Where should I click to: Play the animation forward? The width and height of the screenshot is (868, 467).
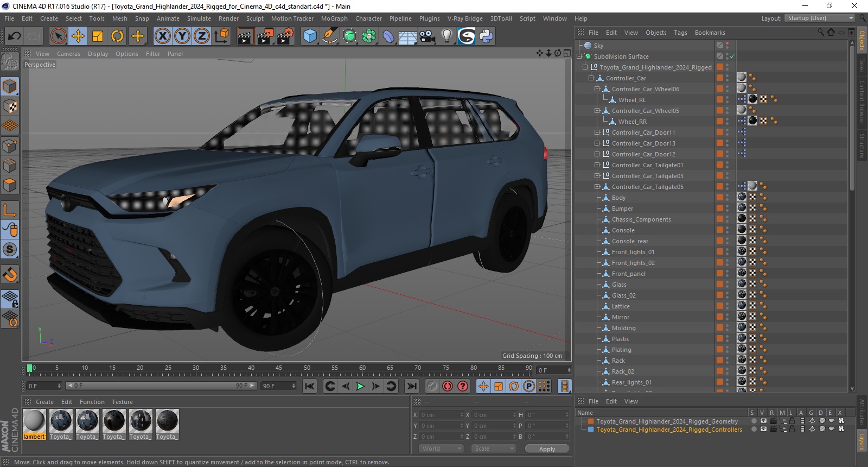pos(360,386)
